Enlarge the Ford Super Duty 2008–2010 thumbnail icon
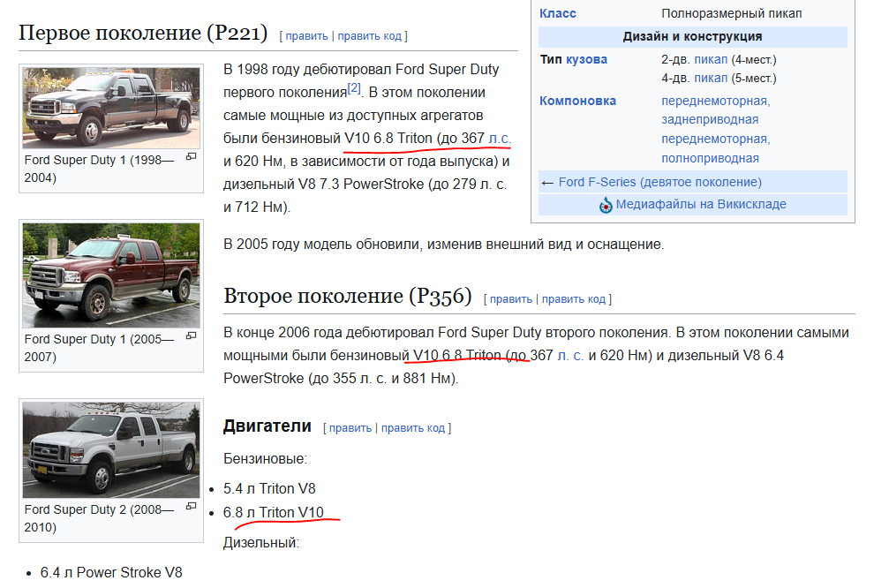 pos(192,506)
